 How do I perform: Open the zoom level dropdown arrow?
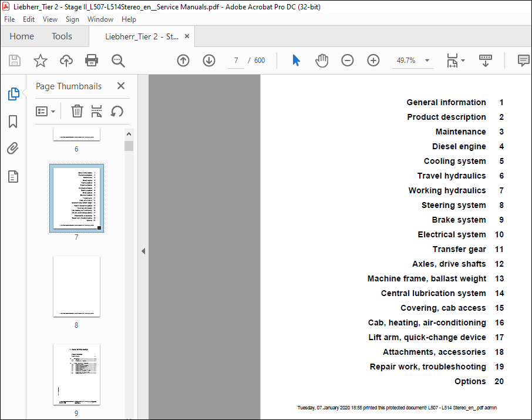pyautogui.click(x=427, y=61)
